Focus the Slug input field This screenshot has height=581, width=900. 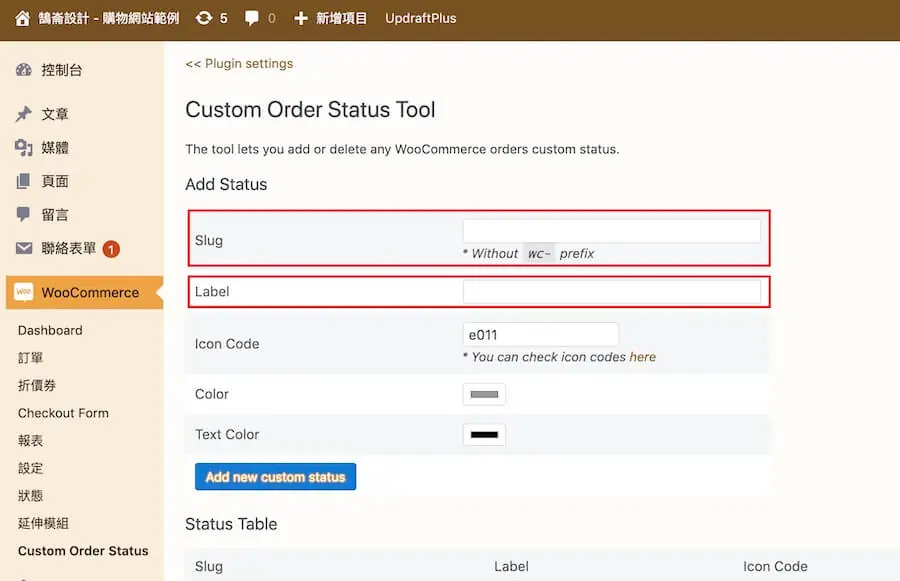point(612,231)
